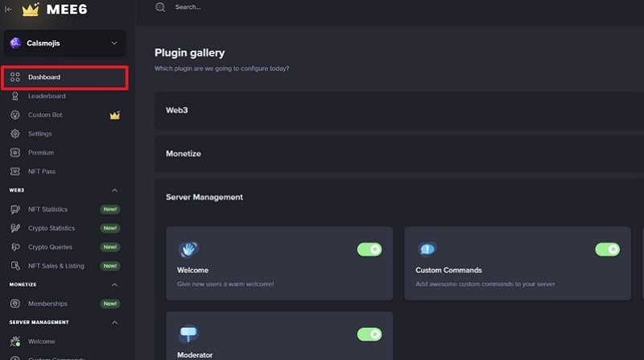The height and width of the screenshot is (360, 644).
Task: Click the Crypto Queries icon
Action: coord(15,247)
